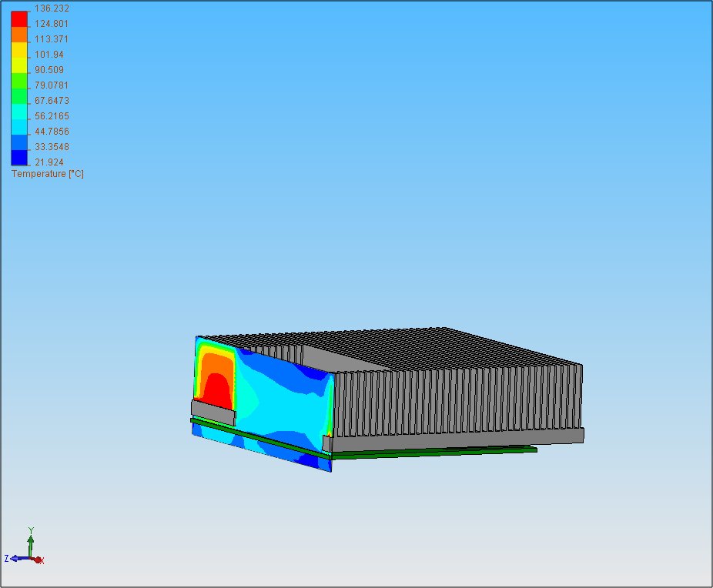
Task: Click the red swatch in temperature legend
Action: point(19,19)
